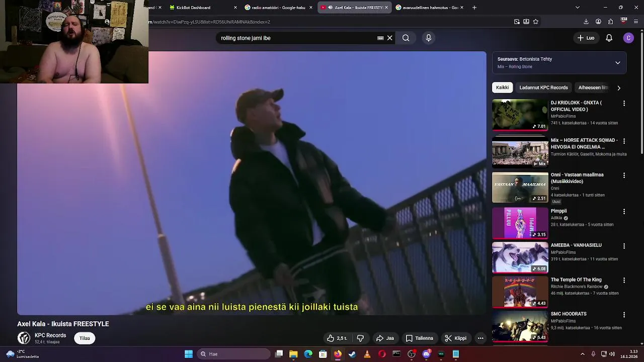Open the browser downloads icon

pos(586,22)
